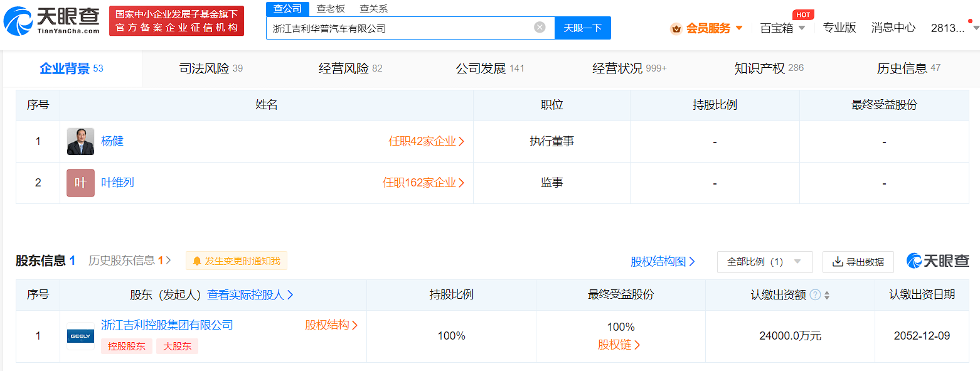
Task: Open 杨健's name link
Action: click(x=112, y=141)
